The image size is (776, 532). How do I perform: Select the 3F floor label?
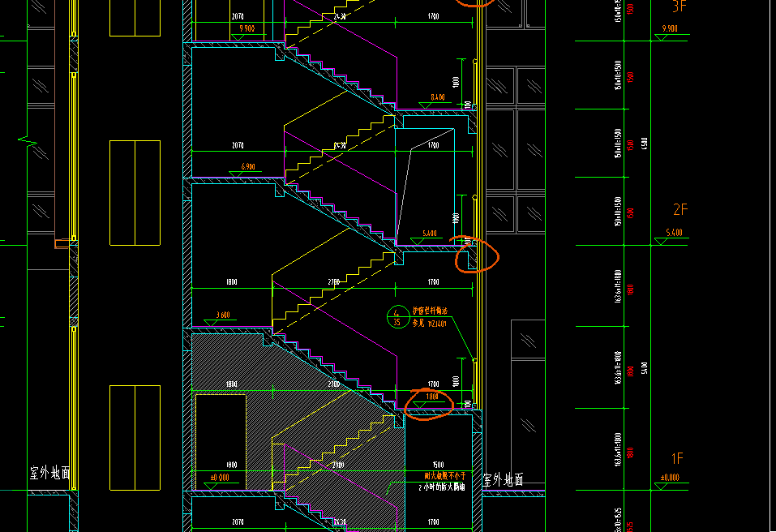(680, 6)
